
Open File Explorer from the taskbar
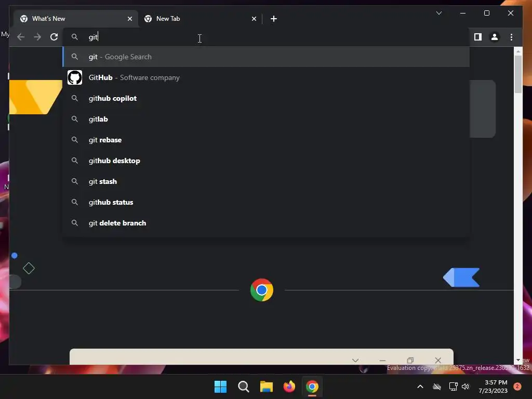[x=267, y=387]
